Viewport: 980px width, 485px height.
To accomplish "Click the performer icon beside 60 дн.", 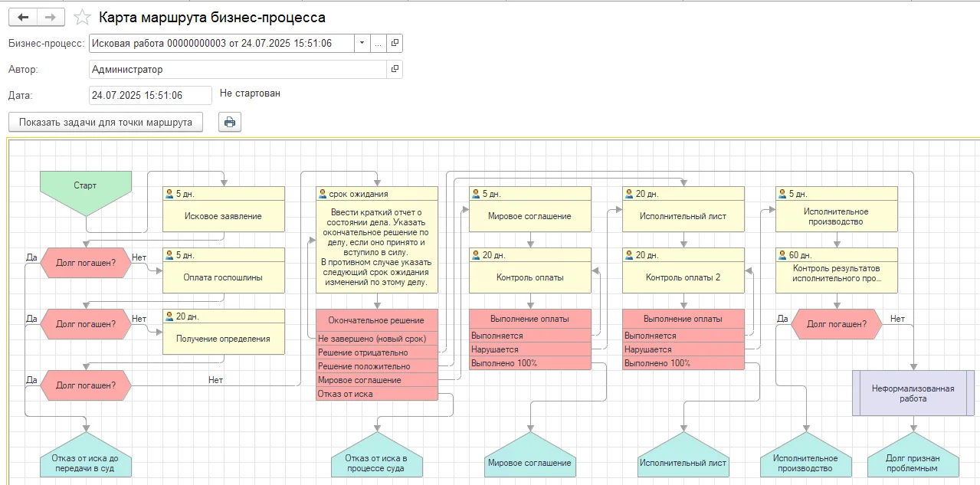I will [782, 255].
